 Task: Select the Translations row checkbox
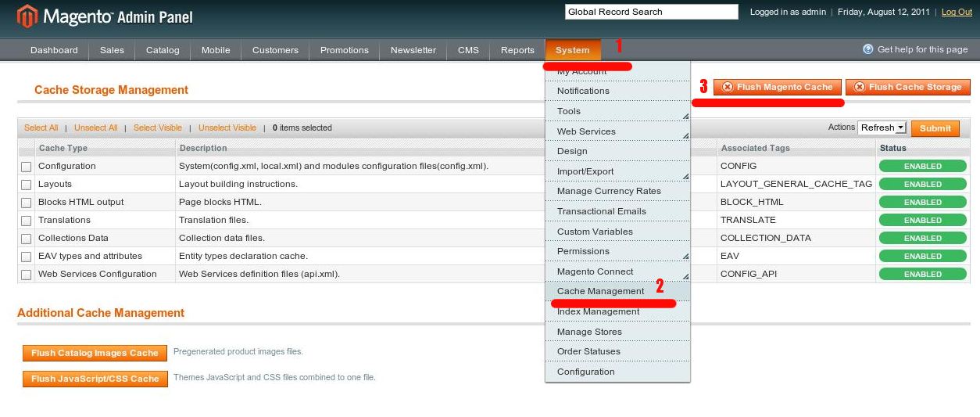[27, 221]
